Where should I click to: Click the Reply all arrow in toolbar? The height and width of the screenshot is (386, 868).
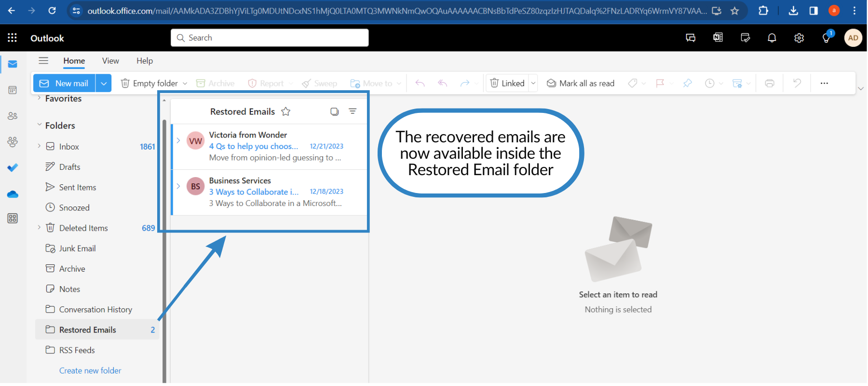[443, 83]
